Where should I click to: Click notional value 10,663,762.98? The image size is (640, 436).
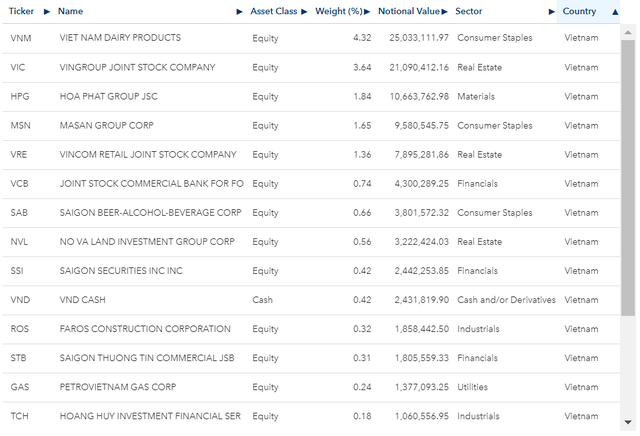(x=419, y=96)
